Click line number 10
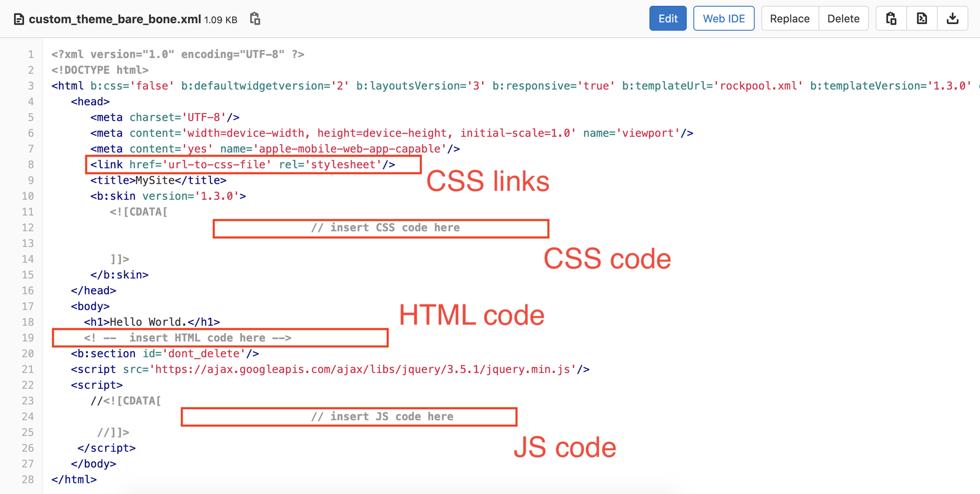The image size is (980, 494). click(27, 196)
